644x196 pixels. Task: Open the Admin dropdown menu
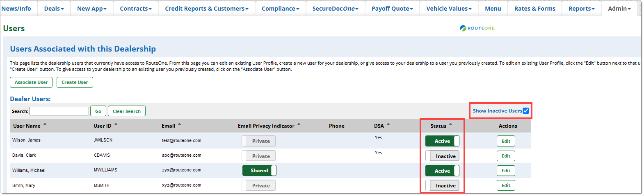619,9
